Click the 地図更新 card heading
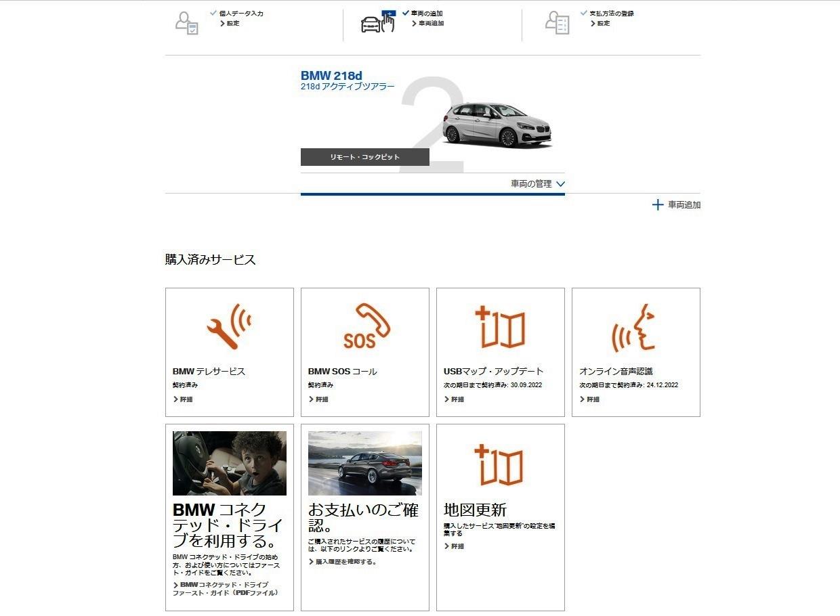 click(x=475, y=510)
